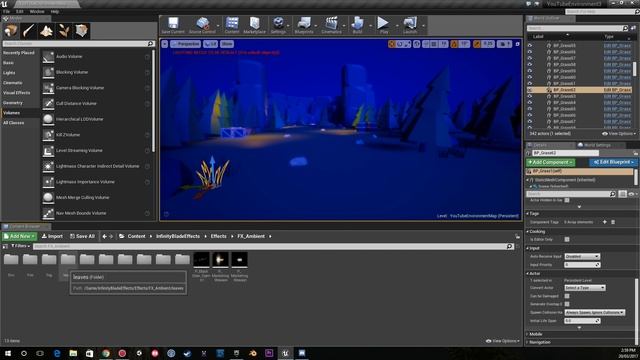Click the Save All button
This screenshot has width=640, height=360.
point(82,236)
